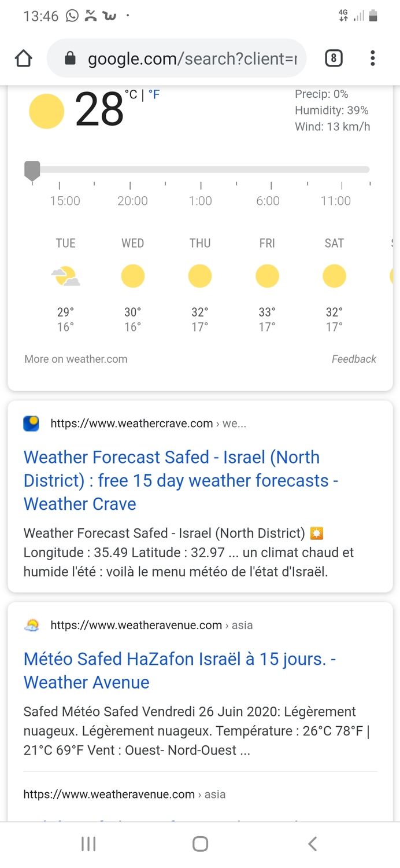Open Chrome's three-dot overflow menu
This screenshot has height=868, width=400.
pyautogui.click(x=373, y=58)
